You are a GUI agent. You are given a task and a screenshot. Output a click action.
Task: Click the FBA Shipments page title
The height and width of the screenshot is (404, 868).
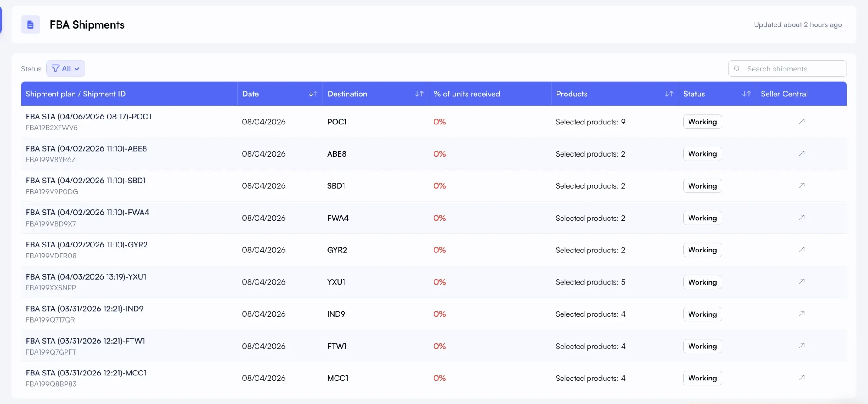(87, 25)
